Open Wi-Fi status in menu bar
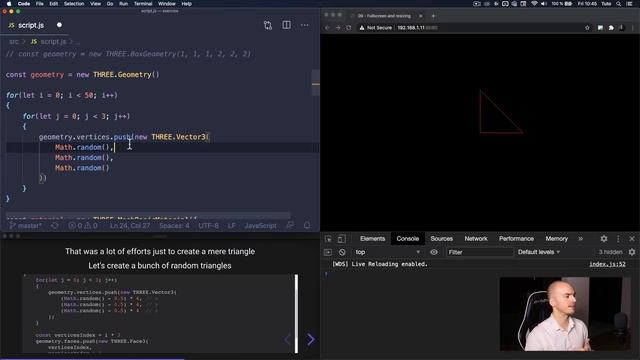The width and height of the screenshot is (640, 360). pyautogui.click(x=534, y=4)
